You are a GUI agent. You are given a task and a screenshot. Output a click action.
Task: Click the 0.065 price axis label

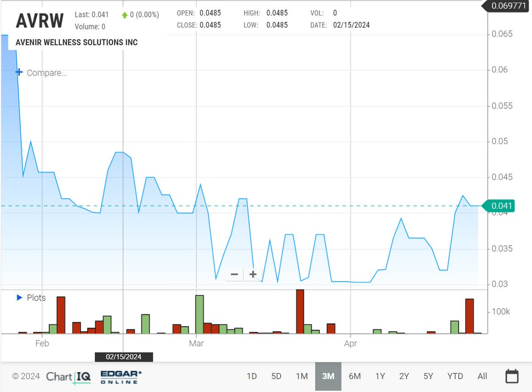click(502, 34)
